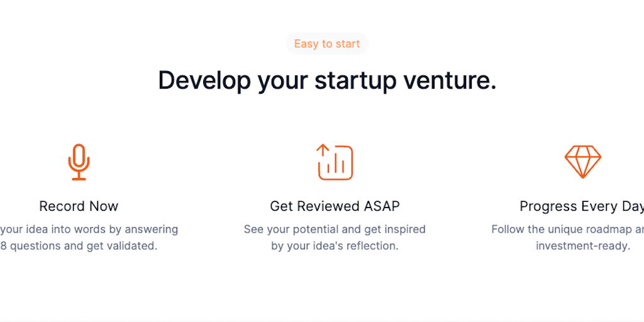Viewport: 644px width, 322px height.
Task: Click the upward arrow in the chart icon
Action: 323,152
